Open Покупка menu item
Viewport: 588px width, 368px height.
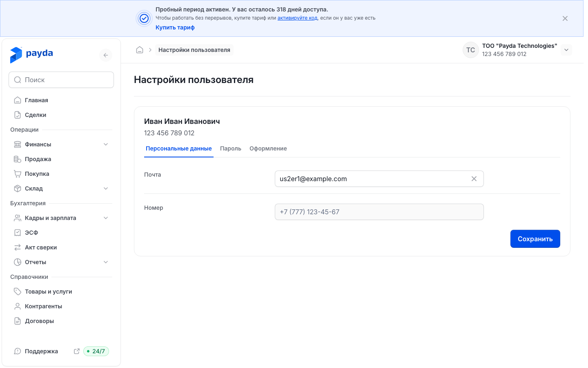pyautogui.click(x=61, y=174)
